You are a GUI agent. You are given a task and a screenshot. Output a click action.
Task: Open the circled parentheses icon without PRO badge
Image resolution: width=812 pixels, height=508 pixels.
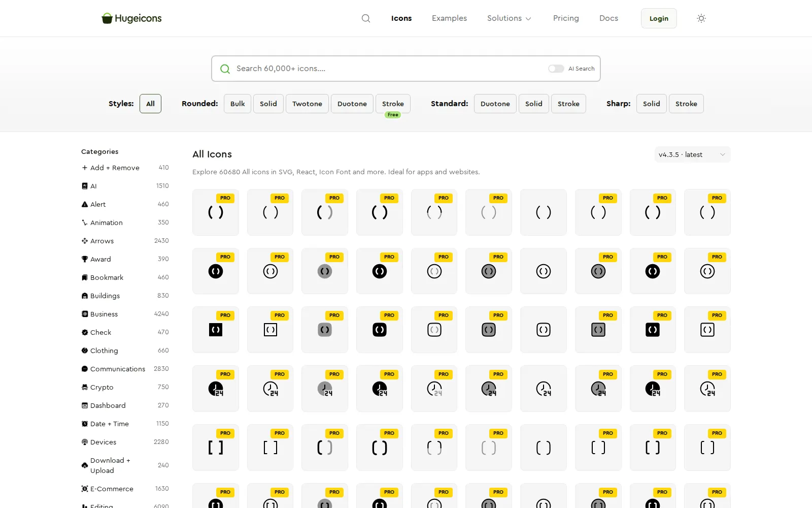[x=544, y=271]
